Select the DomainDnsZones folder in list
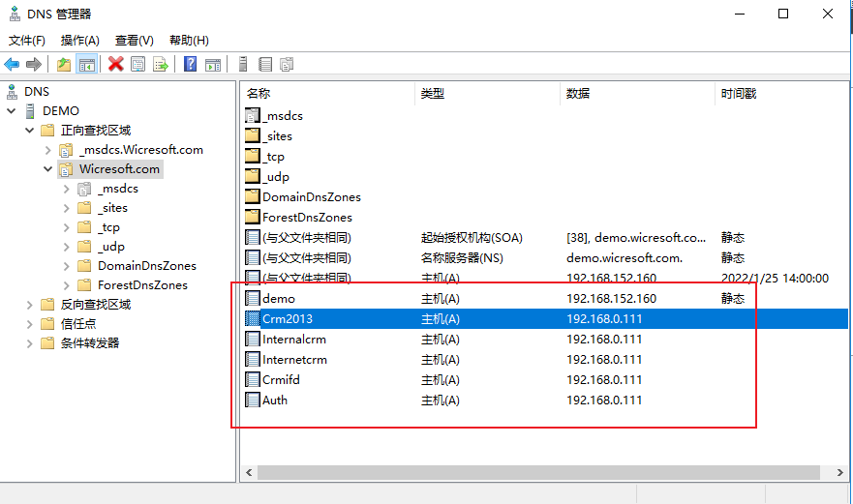 [x=312, y=196]
